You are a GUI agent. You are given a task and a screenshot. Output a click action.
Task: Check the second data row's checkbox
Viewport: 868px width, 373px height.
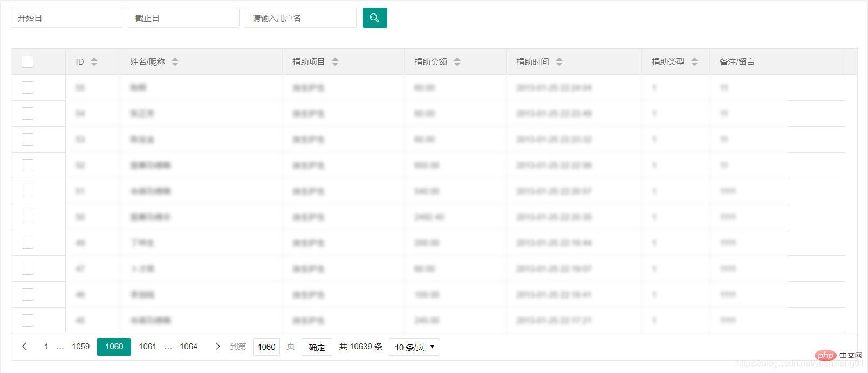(28, 114)
